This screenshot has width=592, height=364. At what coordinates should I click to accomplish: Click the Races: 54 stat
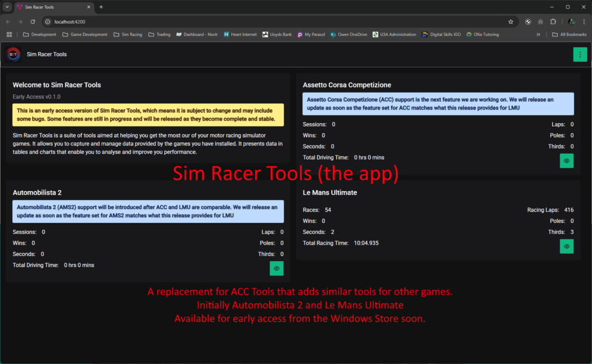(317, 210)
